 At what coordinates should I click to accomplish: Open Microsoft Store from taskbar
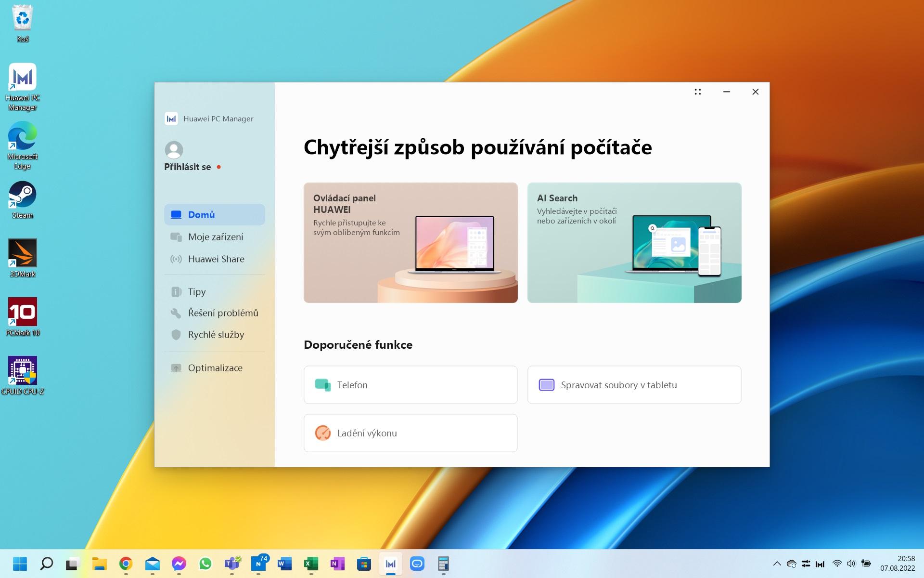click(364, 564)
